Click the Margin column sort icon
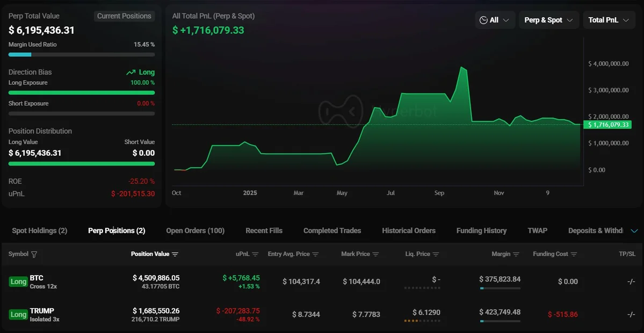644x333 pixels. pos(516,255)
